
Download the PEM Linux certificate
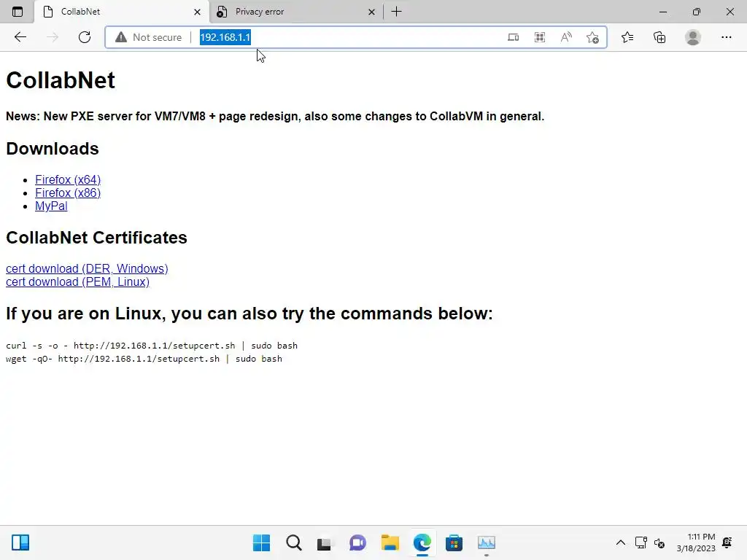point(77,282)
